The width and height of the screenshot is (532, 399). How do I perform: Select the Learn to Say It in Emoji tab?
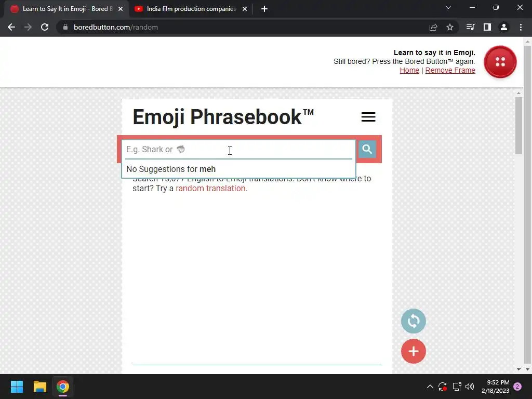pyautogui.click(x=67, y=9)
